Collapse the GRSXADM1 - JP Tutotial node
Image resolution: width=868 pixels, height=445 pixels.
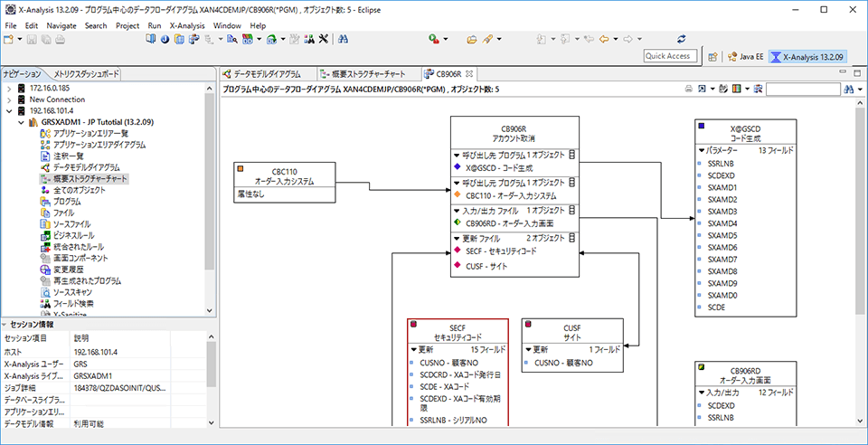pos(21,122)
